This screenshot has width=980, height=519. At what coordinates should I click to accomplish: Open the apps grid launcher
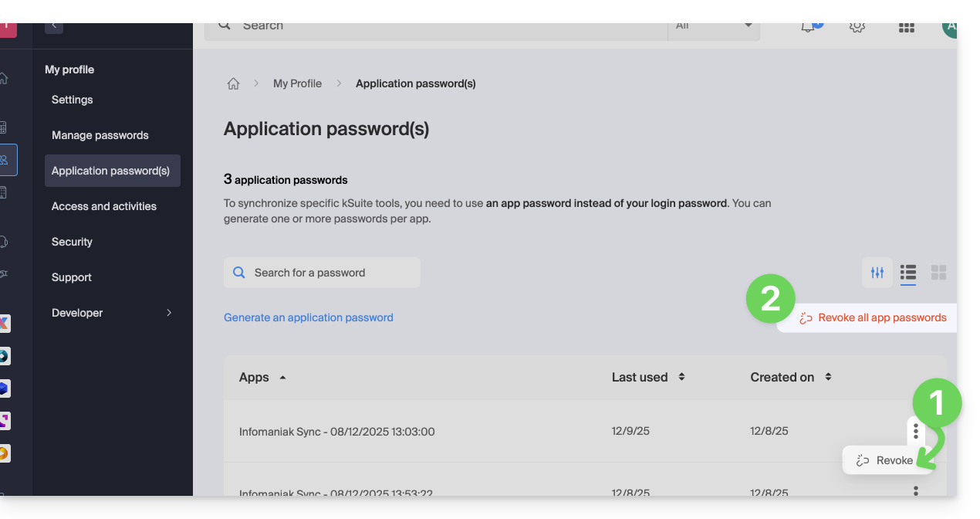(x=907, y=27)
